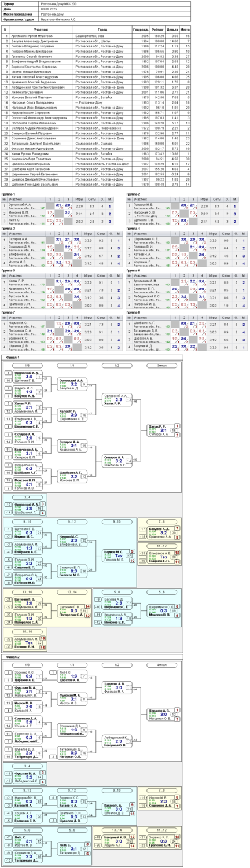
Task: Select the 1/4 round label in Финал-1
Action: (72, 365)
